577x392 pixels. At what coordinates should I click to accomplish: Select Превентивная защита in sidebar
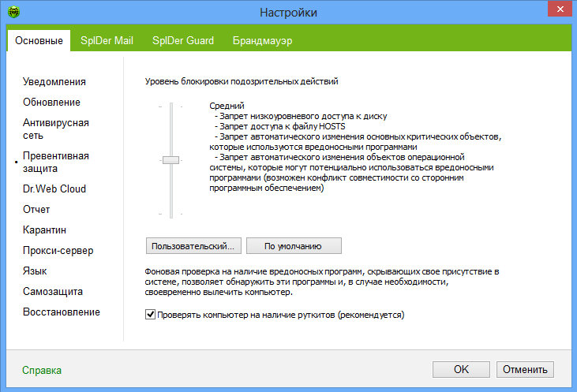pos(55,162)
